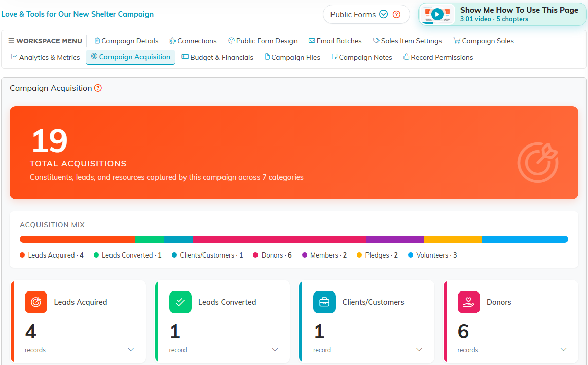Image resolution: width=588 pixels, height=365 pixels.
Task: Click the Acquisition Mix heading
Action: pos(52,225)
